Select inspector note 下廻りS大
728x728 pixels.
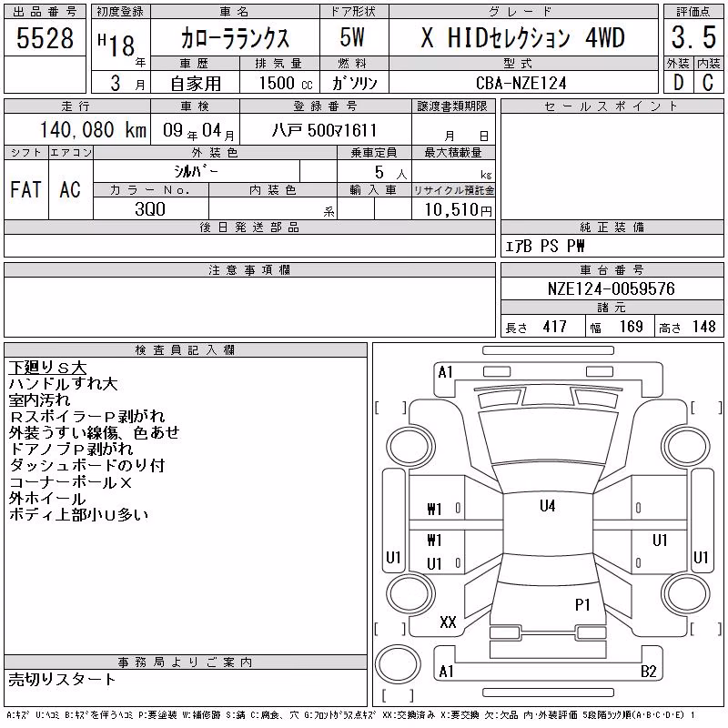click(48, 368)
